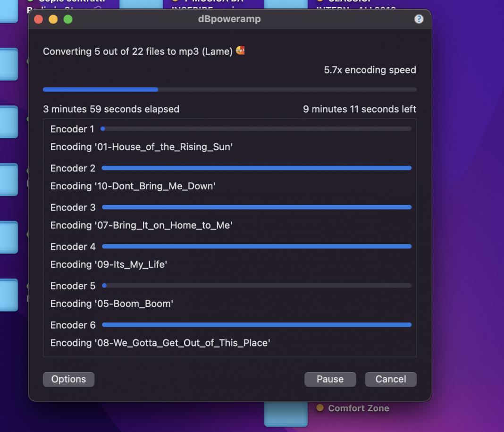
Task: Click the overall conversion progress bar
Action: pyautogui.click(x=229, y=89)
